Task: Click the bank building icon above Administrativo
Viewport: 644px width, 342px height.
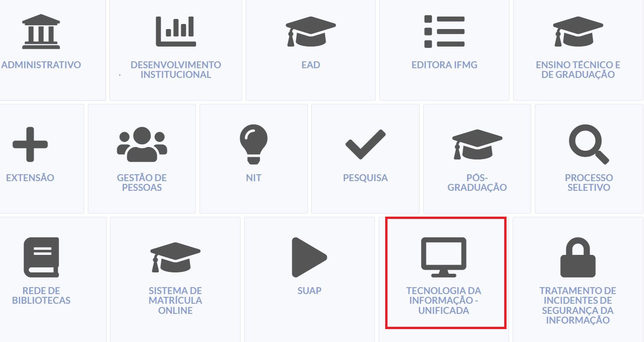Action: (x=41, y=31)
